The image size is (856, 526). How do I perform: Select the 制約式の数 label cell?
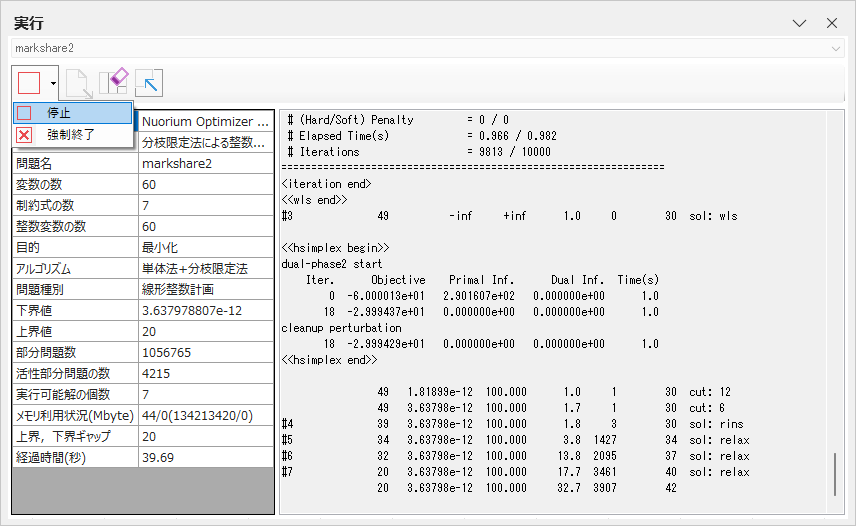pos(75,205)
